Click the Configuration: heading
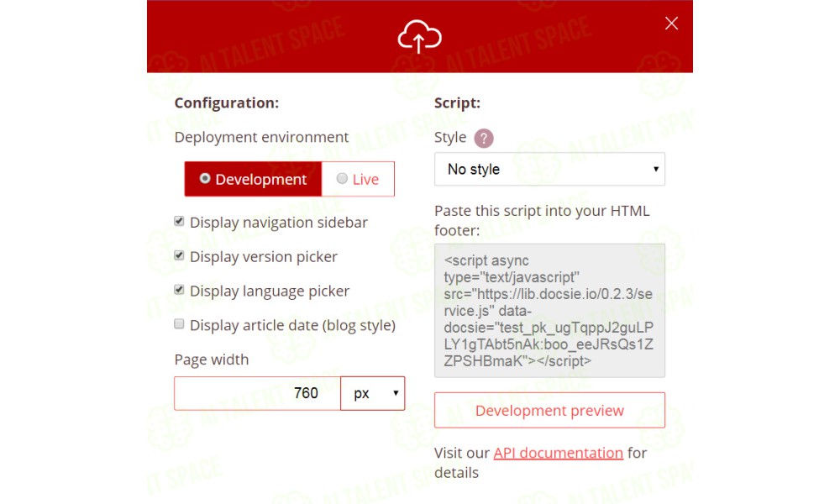This screenshot has height=504, width=840. click(x=227, y=102)
